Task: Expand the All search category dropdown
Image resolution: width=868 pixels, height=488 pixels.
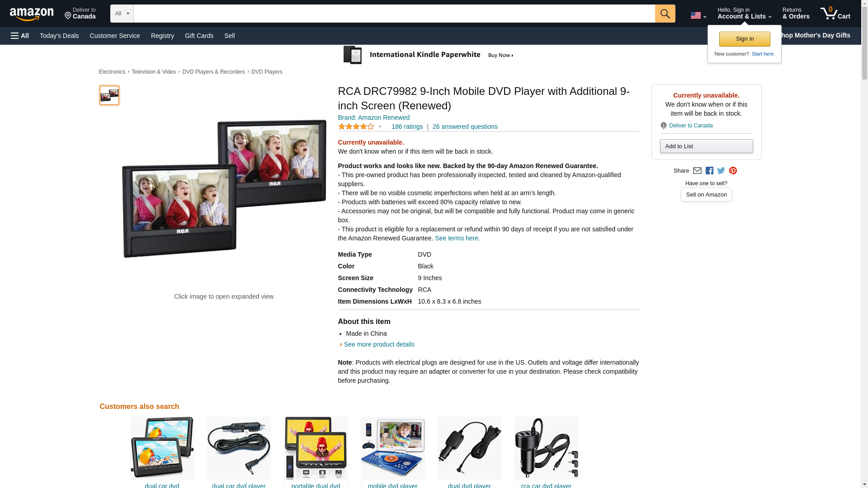Action: (122, 14)
